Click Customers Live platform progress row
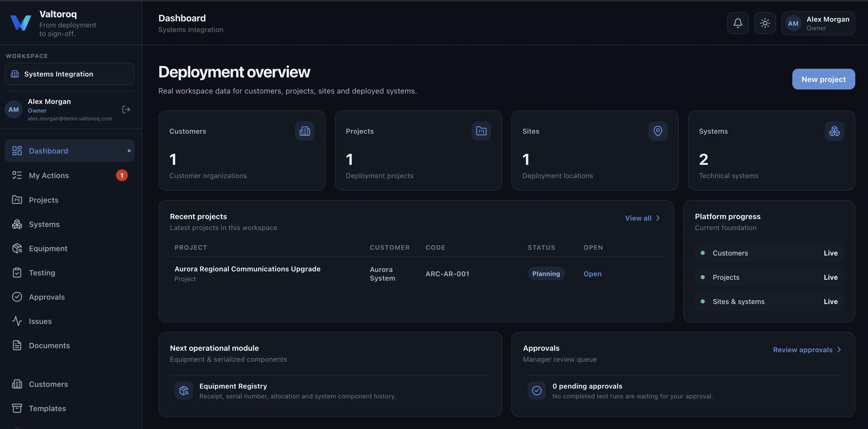The image size is (868, 429). 769,253
